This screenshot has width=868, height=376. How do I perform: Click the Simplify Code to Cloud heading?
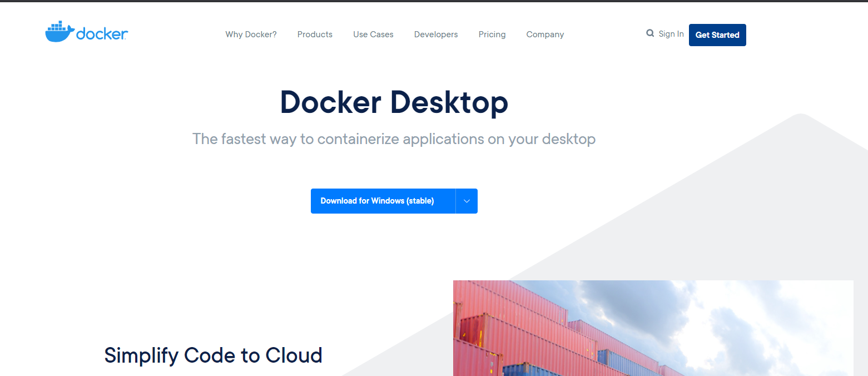tap(214, 355)
